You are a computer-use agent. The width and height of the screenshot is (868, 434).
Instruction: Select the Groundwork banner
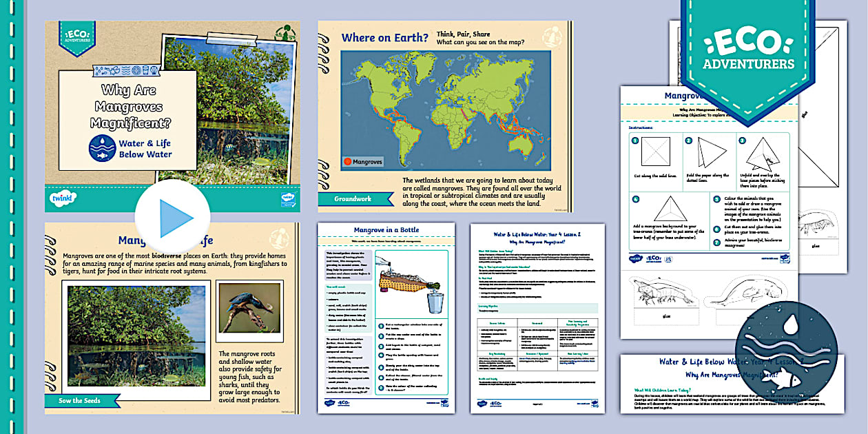(x=352, y=198)
